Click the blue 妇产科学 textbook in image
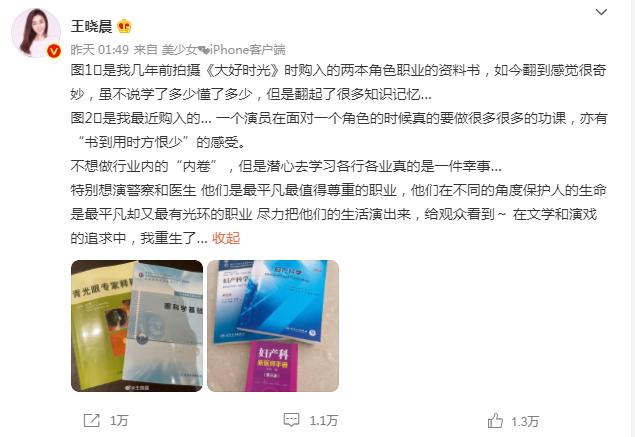The height and width of the screenshot is (437, 635). point(283,302)
